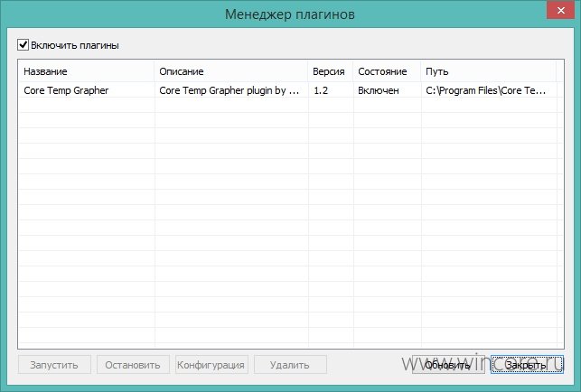Click the Версия column header
Viewport: 581px width, 392px height.
[330, 71]
